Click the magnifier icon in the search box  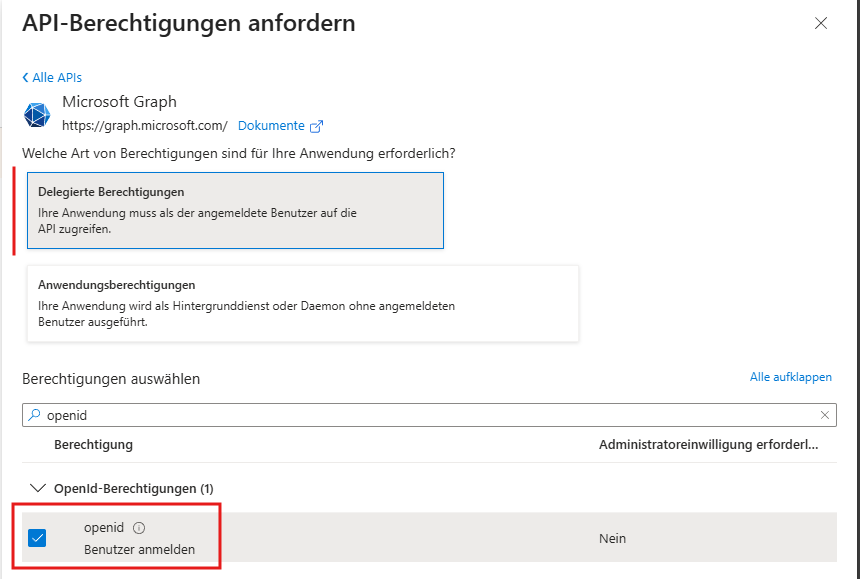coord(34,415)
